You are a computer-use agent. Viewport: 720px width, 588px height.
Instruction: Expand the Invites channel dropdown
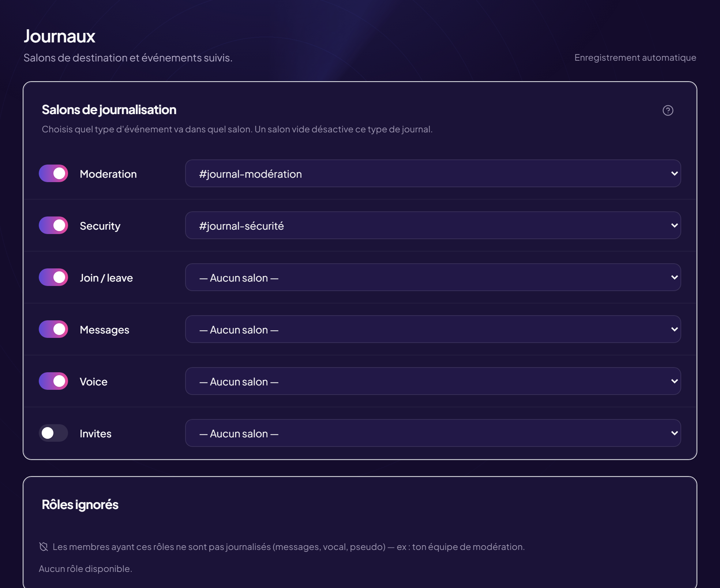click(433, 433)
